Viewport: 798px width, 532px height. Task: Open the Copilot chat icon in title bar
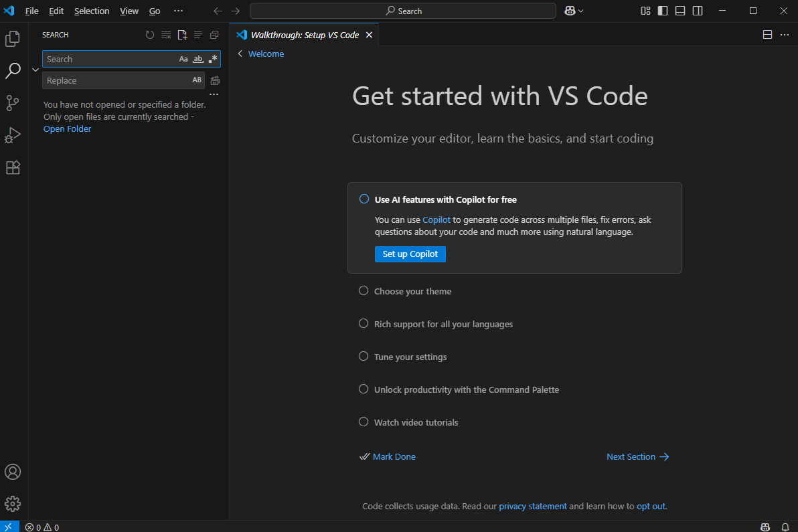tap(570, 11)
